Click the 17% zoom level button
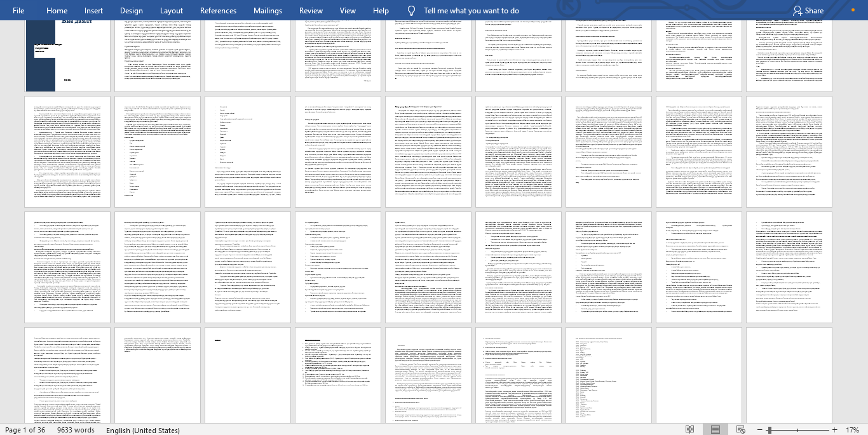The image size is (868, 435). (852, 430)
